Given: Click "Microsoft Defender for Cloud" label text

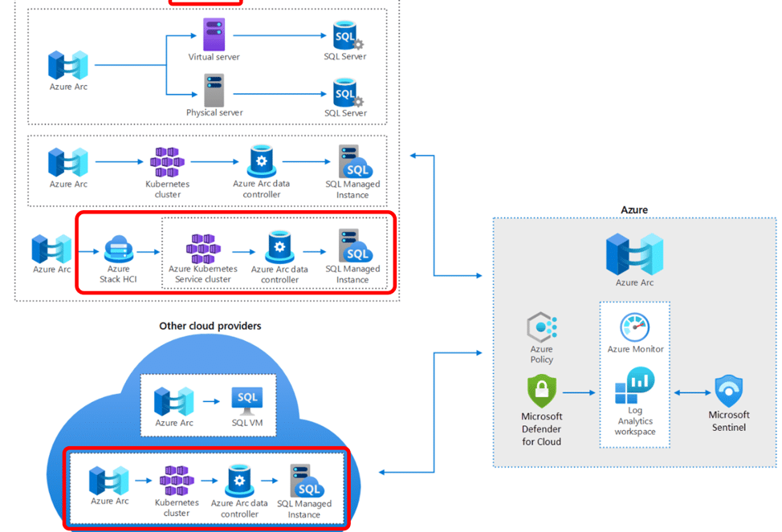Looking at the screenshot, I should [x=542, y=428].
